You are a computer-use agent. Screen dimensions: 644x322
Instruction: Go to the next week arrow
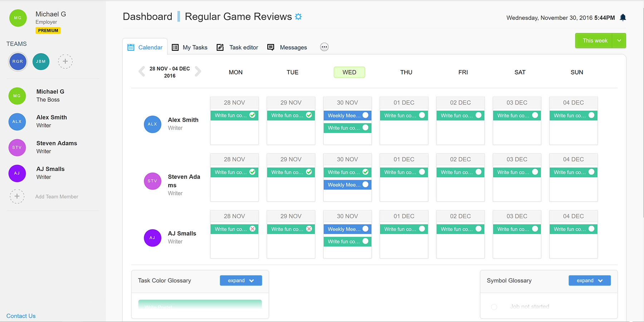[x=198, y=72]
